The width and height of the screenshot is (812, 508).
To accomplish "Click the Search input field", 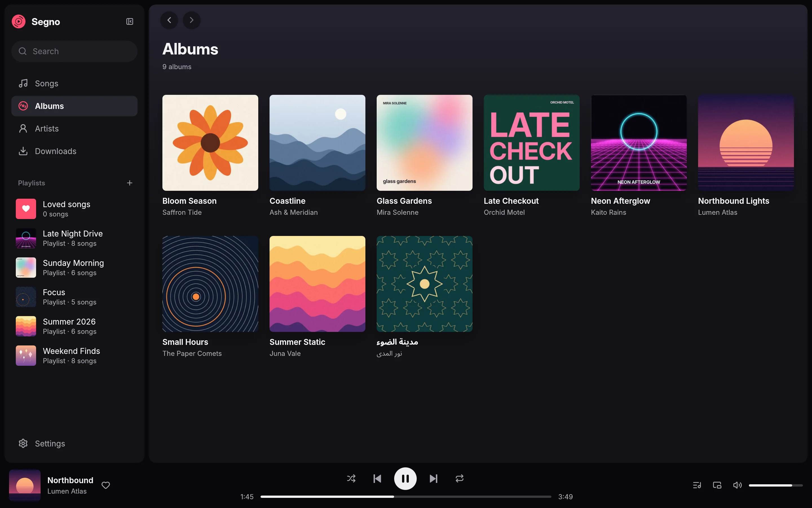I will coord(74,51).
